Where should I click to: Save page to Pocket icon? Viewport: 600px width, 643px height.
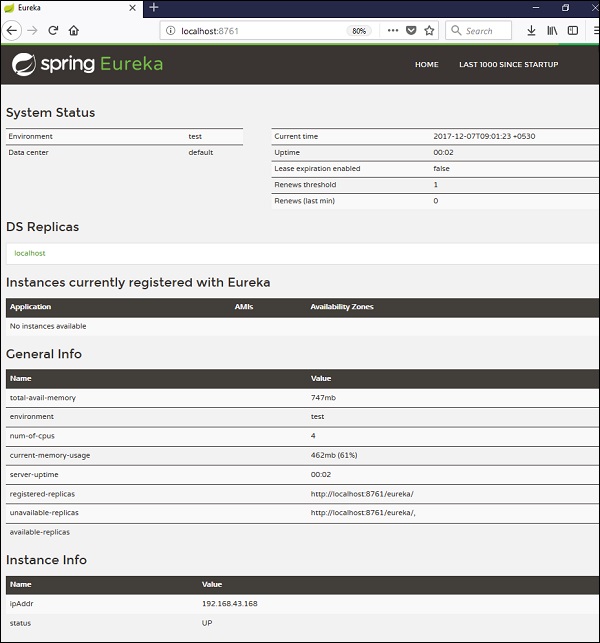coord(411,30)
